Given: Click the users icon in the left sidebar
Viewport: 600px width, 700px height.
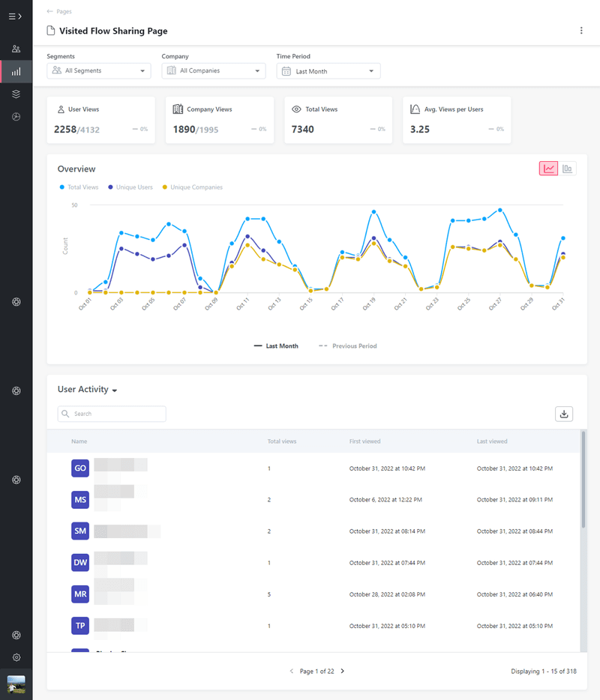Looking at the screenshot, I should point(16,49).
